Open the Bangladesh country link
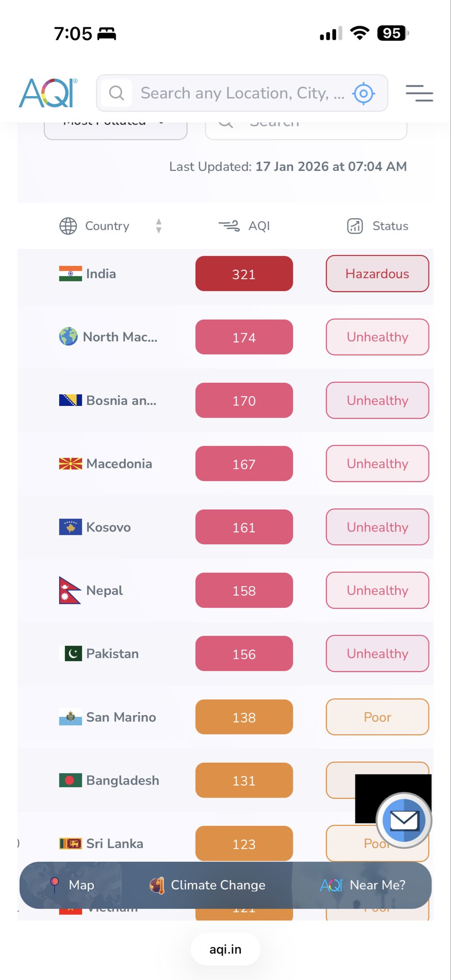 [122, 780]
